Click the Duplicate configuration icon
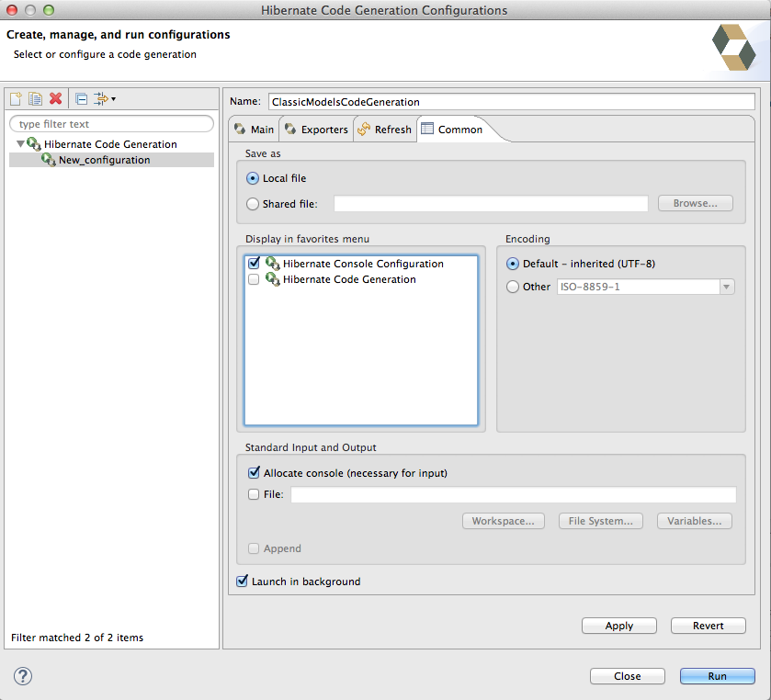This screenshot has height=700, width=771. click(x=36, y=99)
